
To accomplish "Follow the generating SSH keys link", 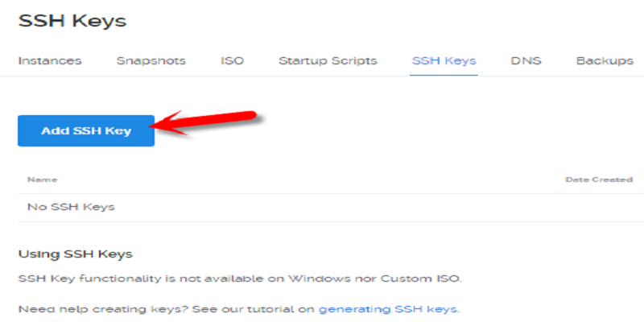I will coord(387,309).
